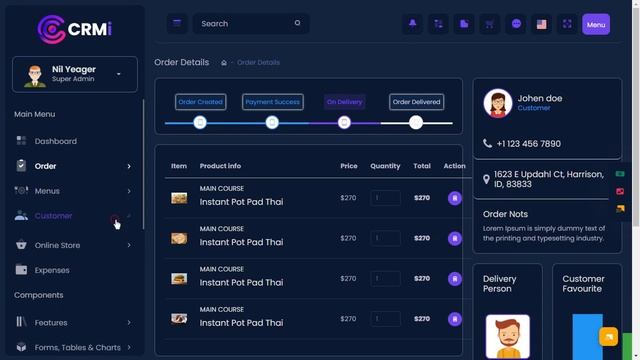Click the Order Delivered timeline marker
This screenshot has width=640, height=360.
416,122
